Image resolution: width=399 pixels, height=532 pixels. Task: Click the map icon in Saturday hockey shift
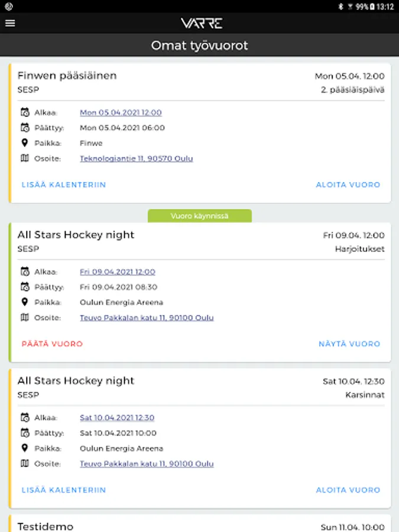point(25,463)
